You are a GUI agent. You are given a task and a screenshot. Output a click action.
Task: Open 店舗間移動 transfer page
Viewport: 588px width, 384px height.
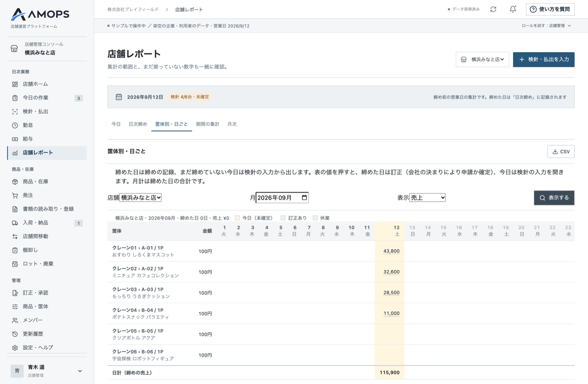pos(47,236)
